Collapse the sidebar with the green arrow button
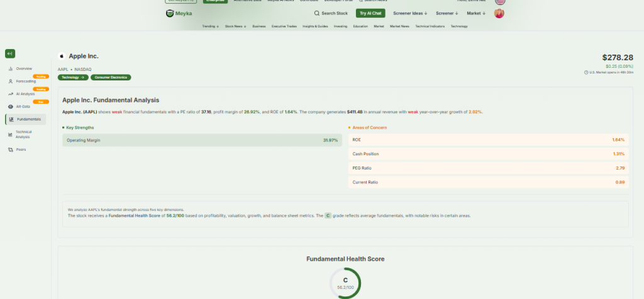Screen dimensions: 644x299 click(x=10, y=54)
